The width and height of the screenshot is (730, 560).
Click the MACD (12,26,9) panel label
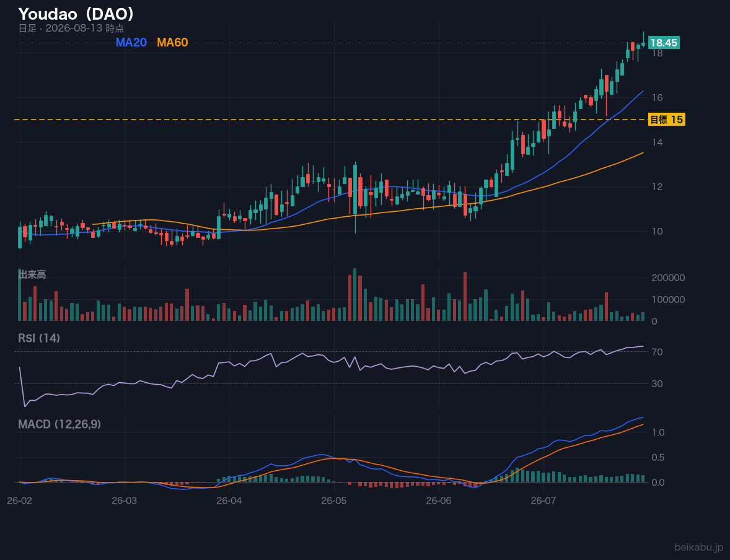[x=59, y=424]
